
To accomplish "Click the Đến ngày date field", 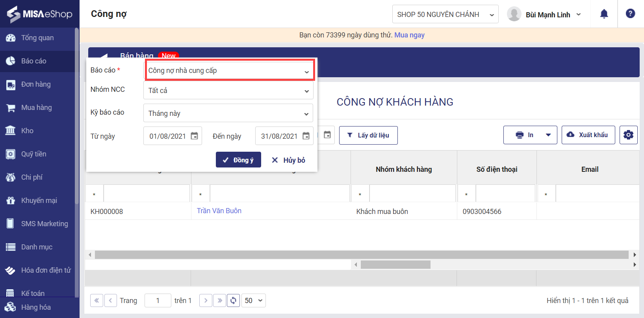I will pos(284,136).
